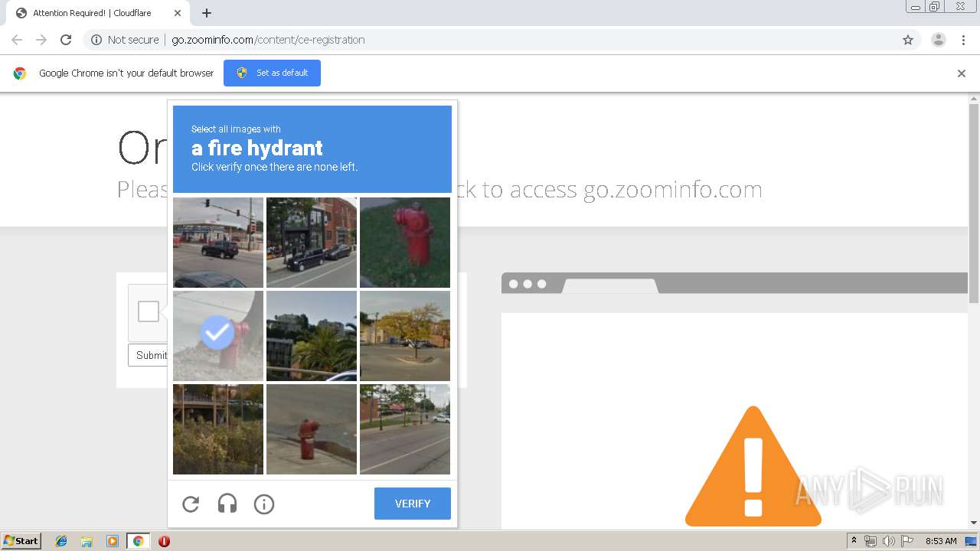Bookmark this page with the star
Image resolution: width=980 pixels, height=551 pixels.
tap(908, 40)
